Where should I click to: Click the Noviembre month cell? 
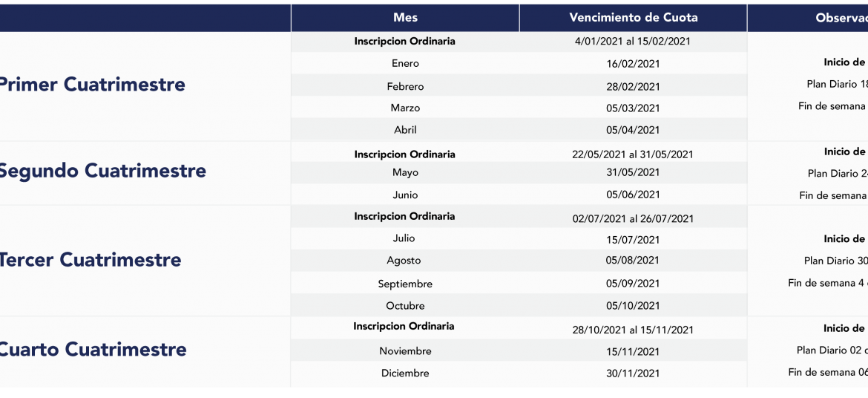(405, 351)
